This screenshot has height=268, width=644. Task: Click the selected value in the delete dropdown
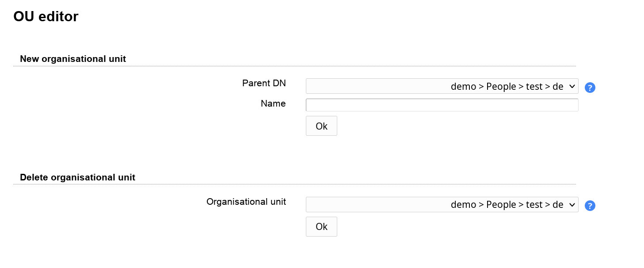point(507,205)
